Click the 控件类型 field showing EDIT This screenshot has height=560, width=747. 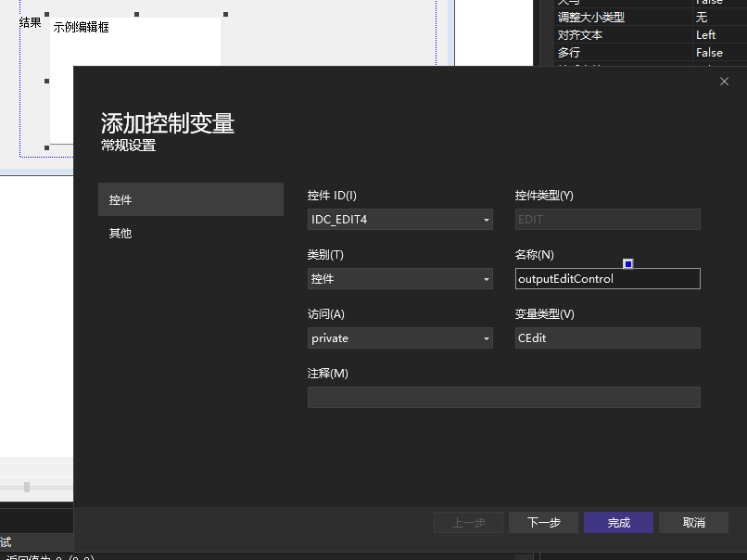point(607,219)
